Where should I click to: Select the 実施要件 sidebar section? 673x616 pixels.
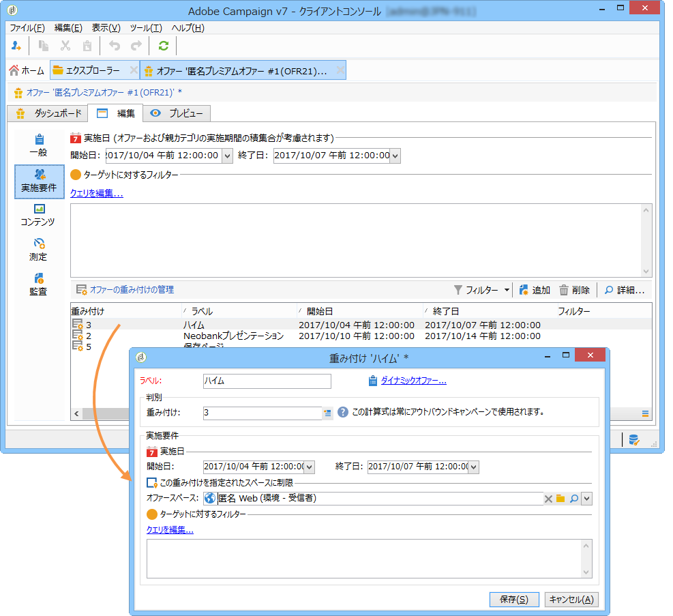click(39, 181)
